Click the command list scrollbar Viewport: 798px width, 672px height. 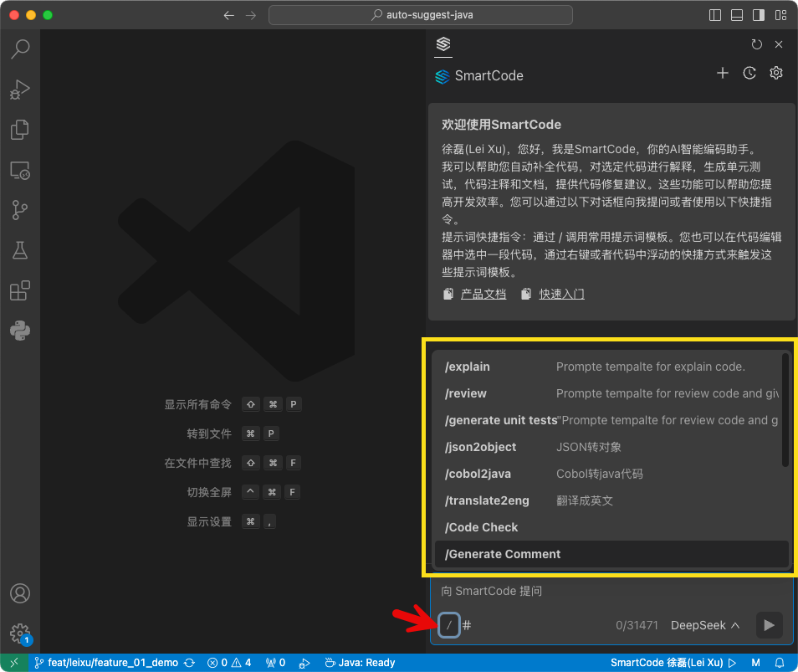[785, 410]
